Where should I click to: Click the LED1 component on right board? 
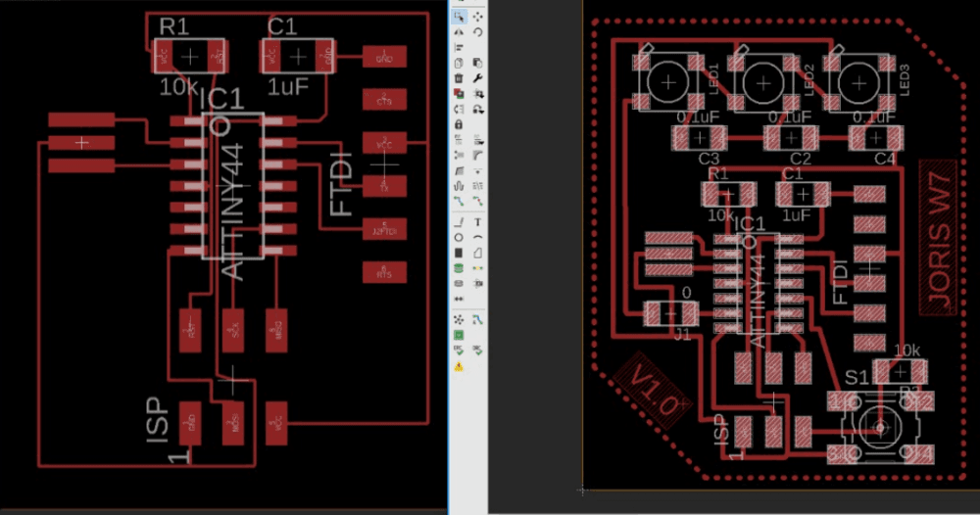click(668, 82)
